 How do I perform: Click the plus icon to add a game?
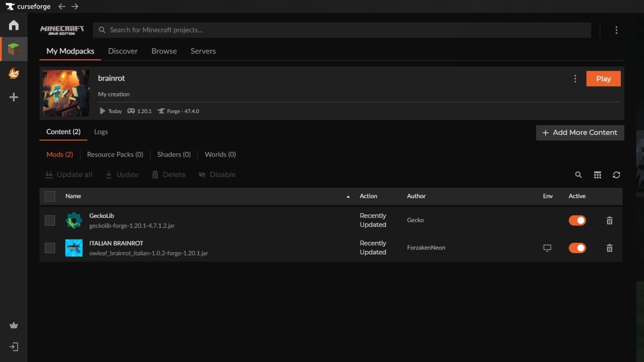(13, 97)
